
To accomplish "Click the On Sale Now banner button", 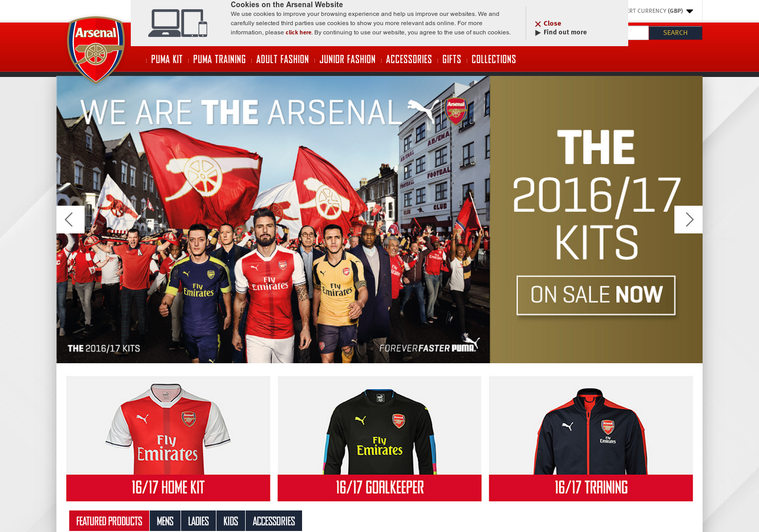I will tap(596, 295).
